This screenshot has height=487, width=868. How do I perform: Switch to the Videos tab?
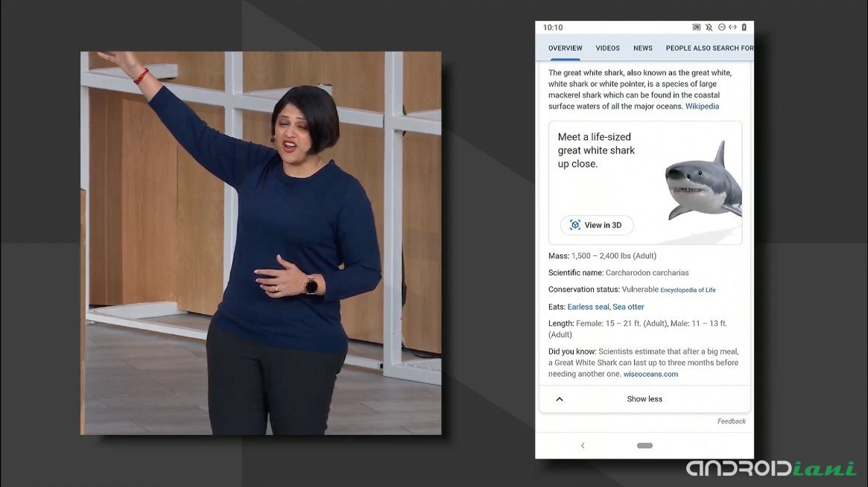coord(607,48)
